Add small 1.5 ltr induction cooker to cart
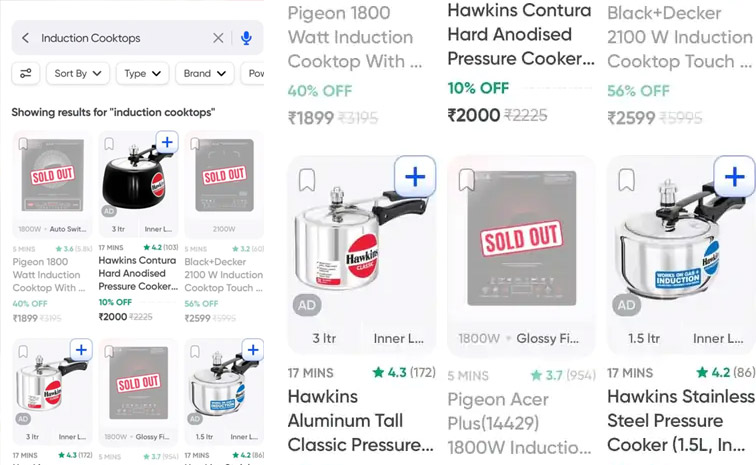Image resolution: width=756 pixels, height=465 pixels. (253, 350)
